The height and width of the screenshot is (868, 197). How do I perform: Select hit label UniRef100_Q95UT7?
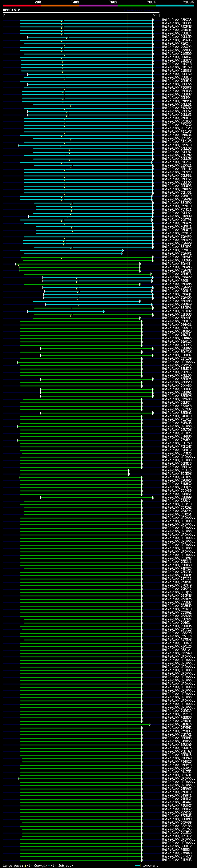pyautogui.click(x=177, y=250)
